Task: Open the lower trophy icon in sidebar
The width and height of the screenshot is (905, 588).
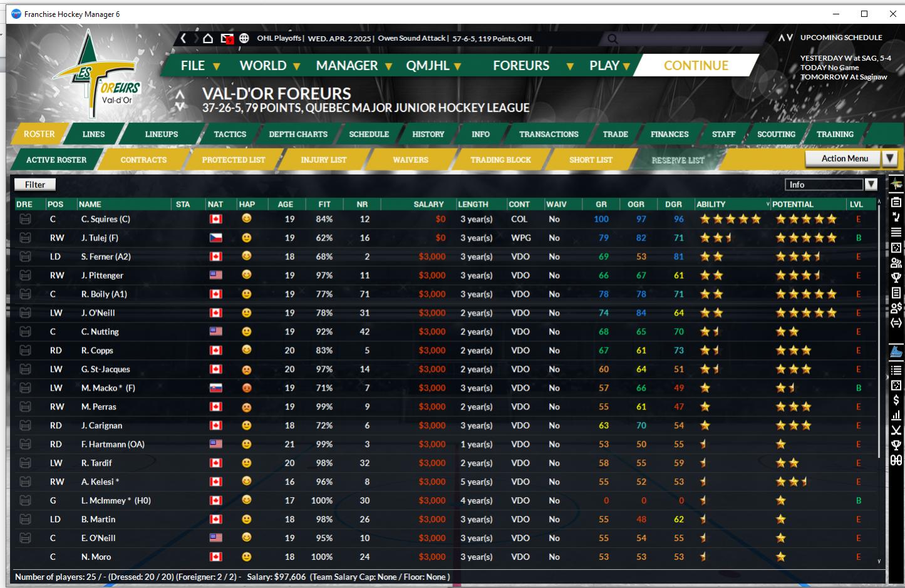Action: click(896, 445)
